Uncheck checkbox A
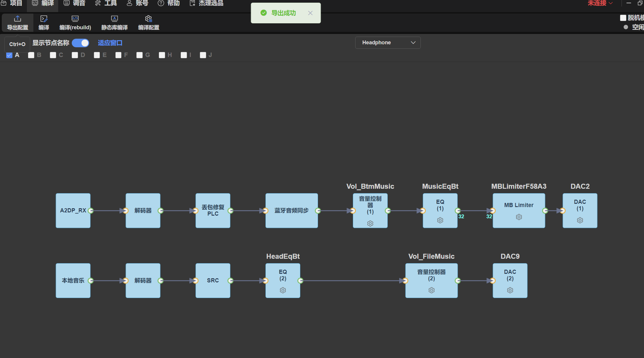This screenshot has height=358, width=644. [9, 55]
